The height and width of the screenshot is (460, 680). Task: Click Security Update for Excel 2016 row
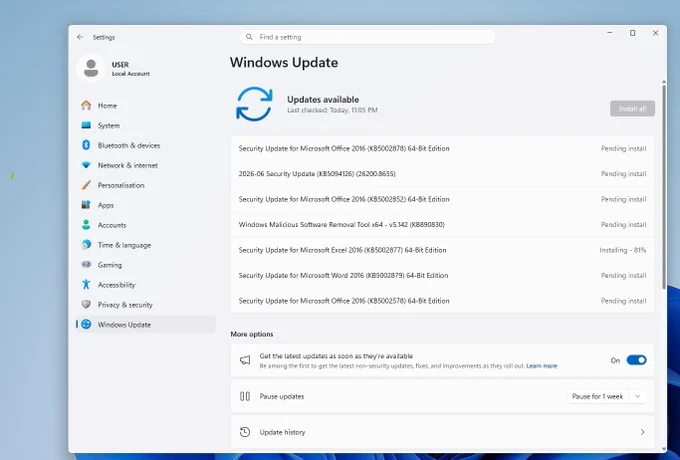442,250
